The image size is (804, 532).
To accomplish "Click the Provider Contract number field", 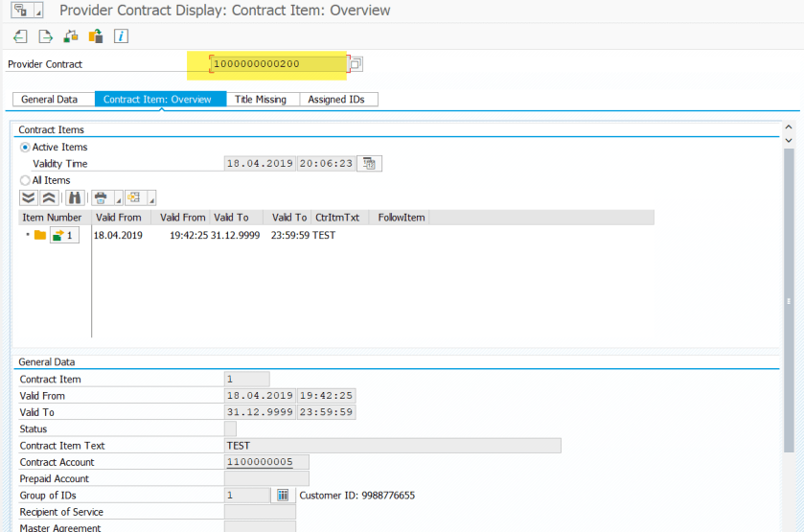I will tap(279, 64).
